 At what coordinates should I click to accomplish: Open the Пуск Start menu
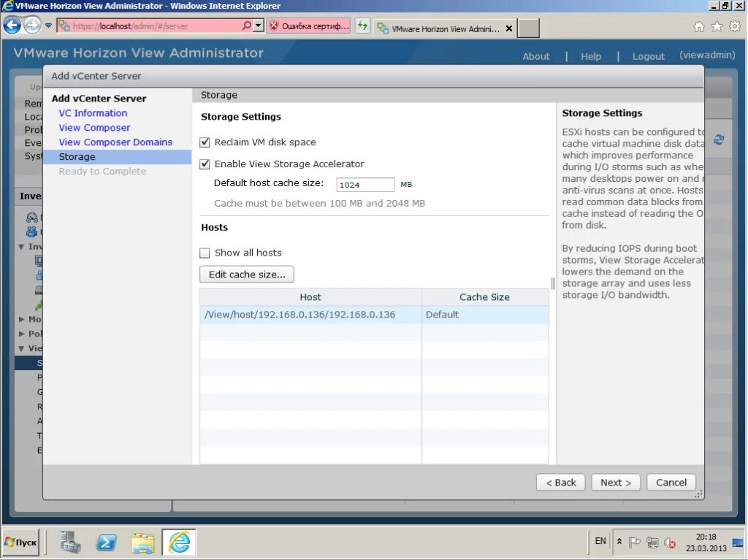21,542
